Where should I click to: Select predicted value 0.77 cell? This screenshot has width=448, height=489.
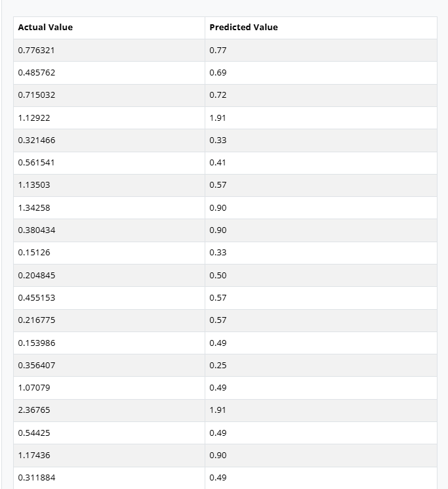(x=218, y=51)
